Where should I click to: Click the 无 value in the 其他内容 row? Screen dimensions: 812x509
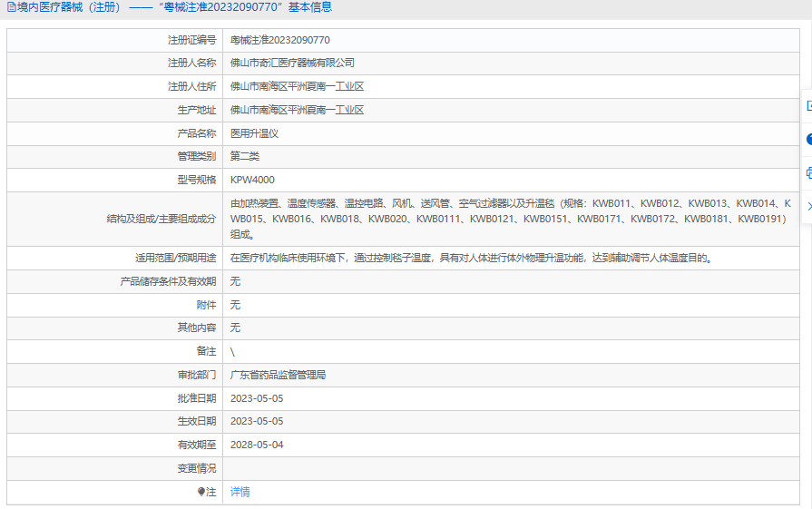(x=235, y=328)
